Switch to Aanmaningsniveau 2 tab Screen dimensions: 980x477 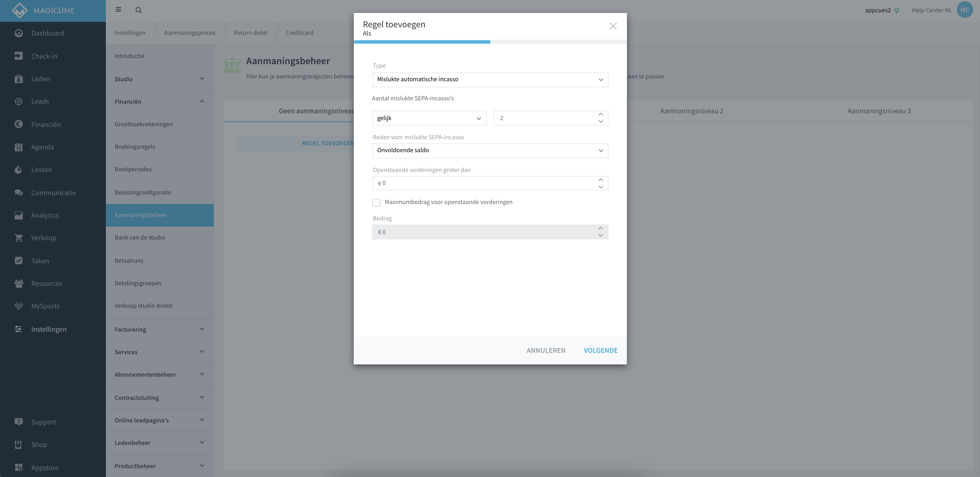(691, 111)
